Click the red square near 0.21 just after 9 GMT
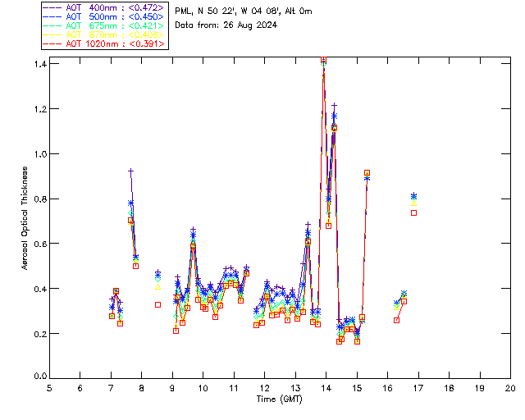This screenshot has height=420, width=525. coord(176,331)
